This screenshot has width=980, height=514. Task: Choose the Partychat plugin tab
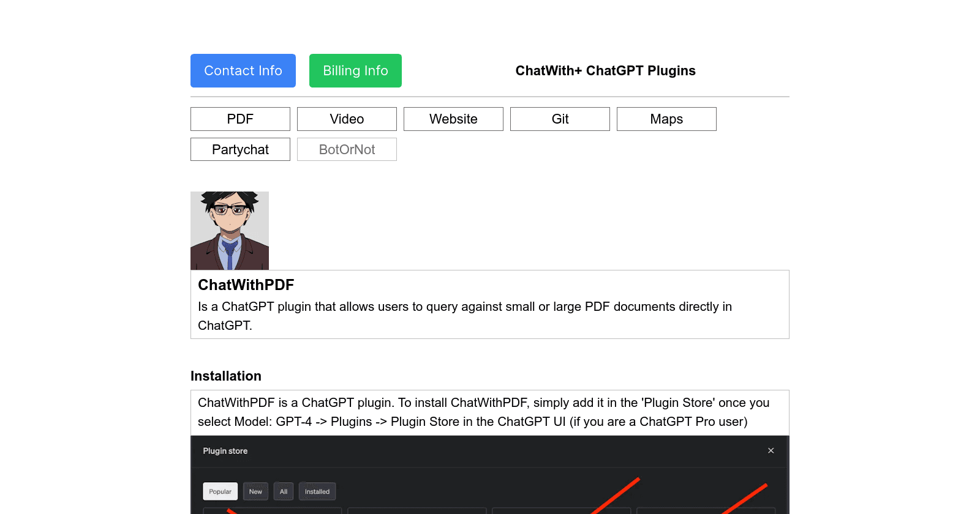(x=240, y=149)
